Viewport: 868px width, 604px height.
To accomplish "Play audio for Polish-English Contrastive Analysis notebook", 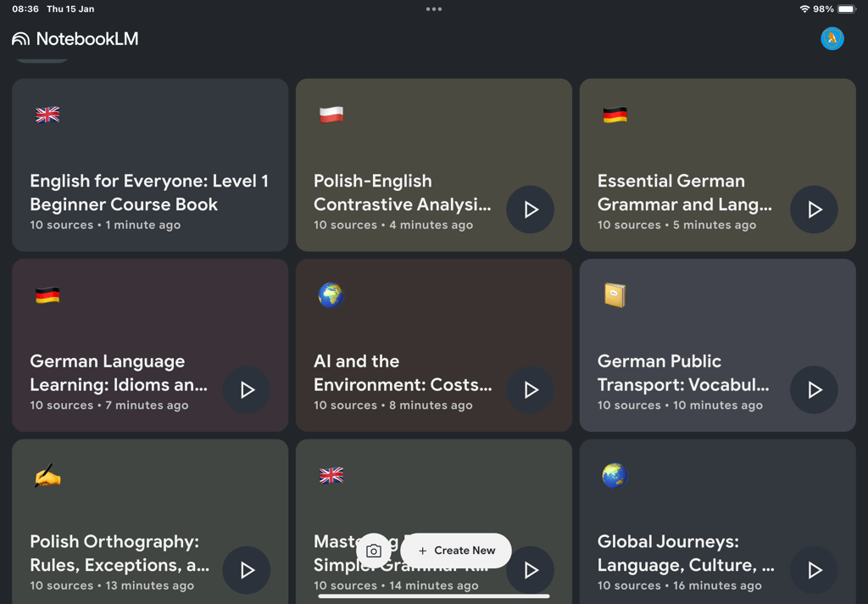I will (530, 210).
